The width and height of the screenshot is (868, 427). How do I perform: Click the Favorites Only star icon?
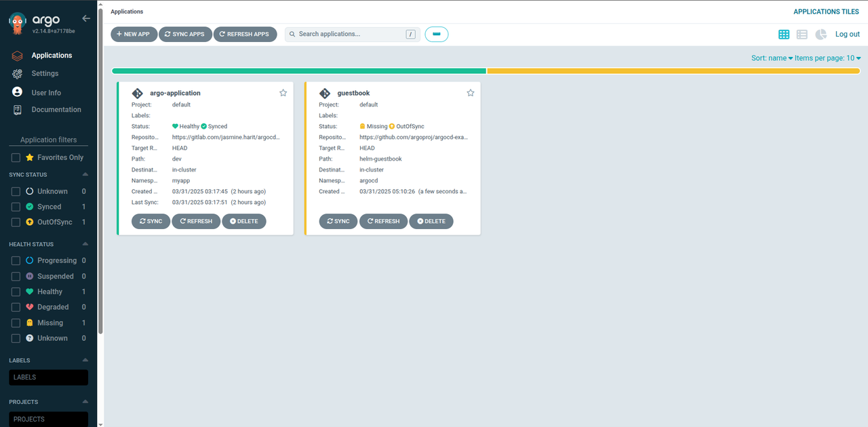tap(30, 157)
